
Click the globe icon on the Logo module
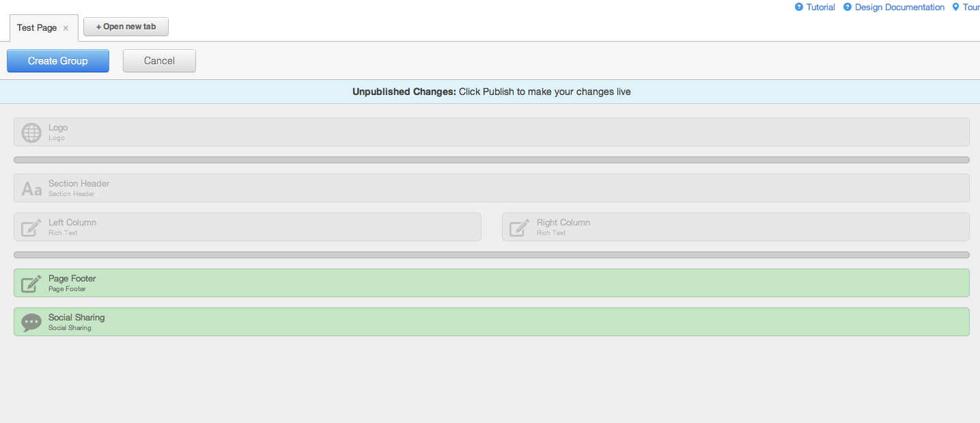(x=31, y=132)
